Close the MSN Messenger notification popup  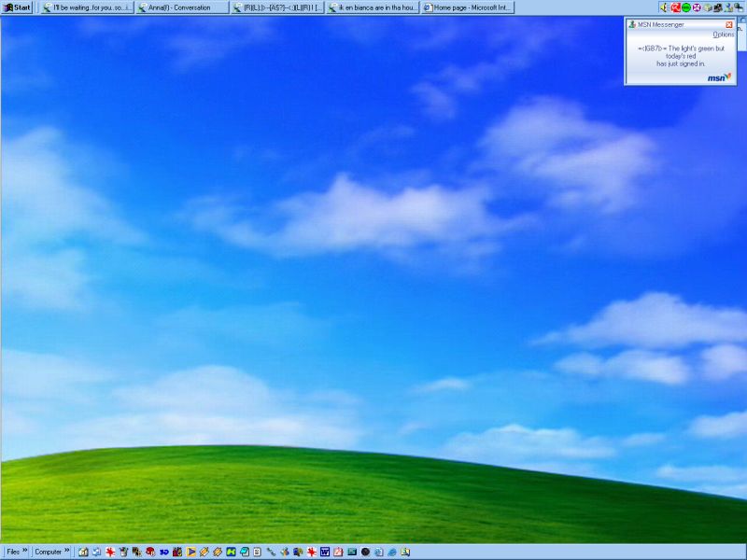729,24
